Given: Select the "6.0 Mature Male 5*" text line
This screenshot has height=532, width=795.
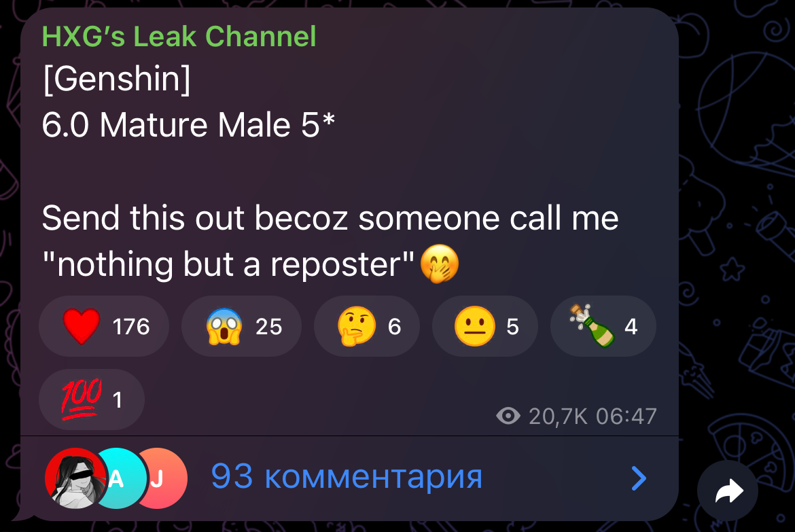Looking at the screenshot, I should tap(189, 125).
